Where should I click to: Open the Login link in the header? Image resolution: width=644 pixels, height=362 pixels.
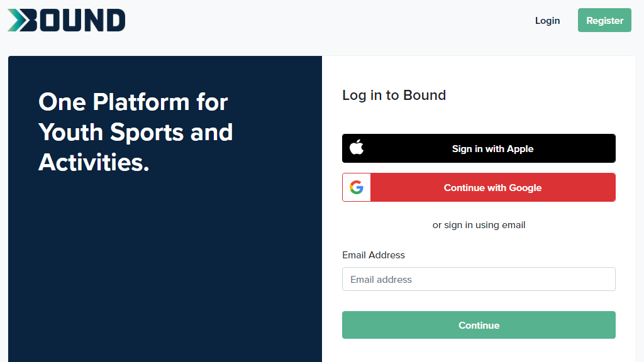pos(547,20)
